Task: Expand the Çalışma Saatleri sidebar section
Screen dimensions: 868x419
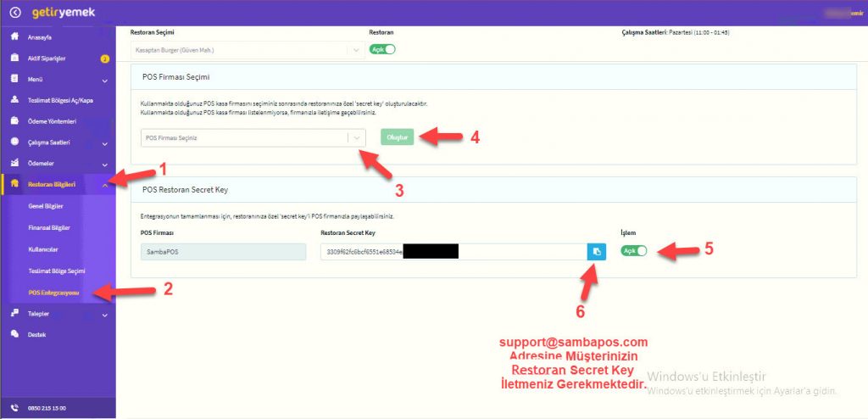Action: pos(104,142)
